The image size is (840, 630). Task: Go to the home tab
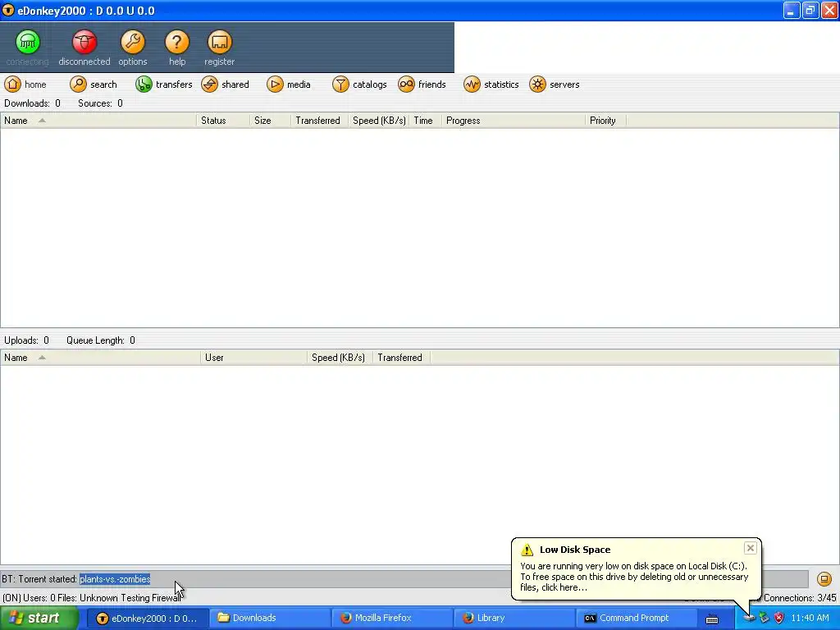coord(25,84)
